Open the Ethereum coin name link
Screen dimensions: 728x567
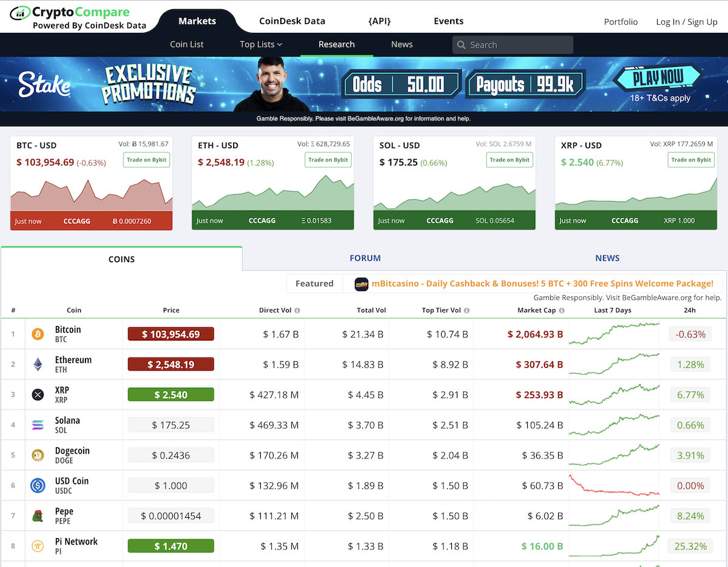(x=73, y=359)
